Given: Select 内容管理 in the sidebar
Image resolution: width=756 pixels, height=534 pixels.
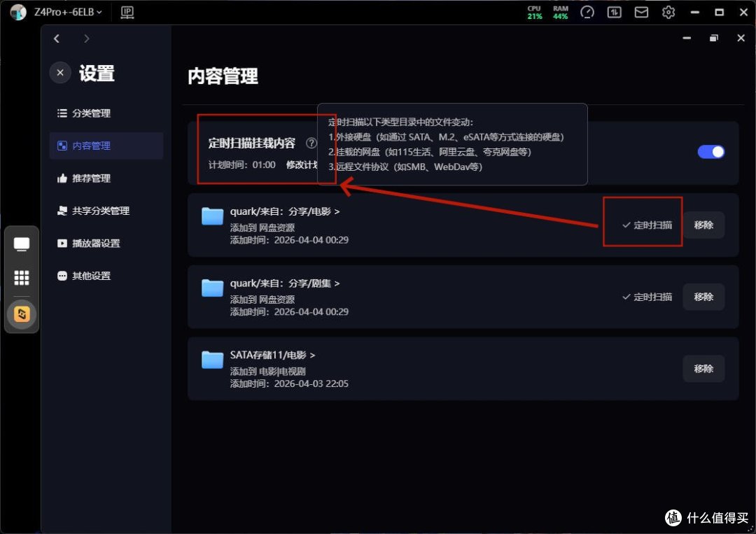Looking at the screenshot, I should (106, 146).
